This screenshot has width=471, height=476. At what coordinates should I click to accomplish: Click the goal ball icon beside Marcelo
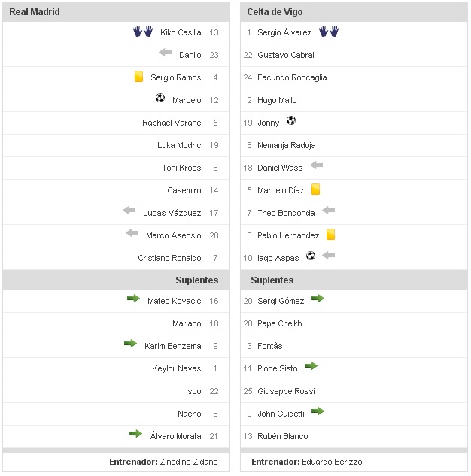(x=160, y=99)
